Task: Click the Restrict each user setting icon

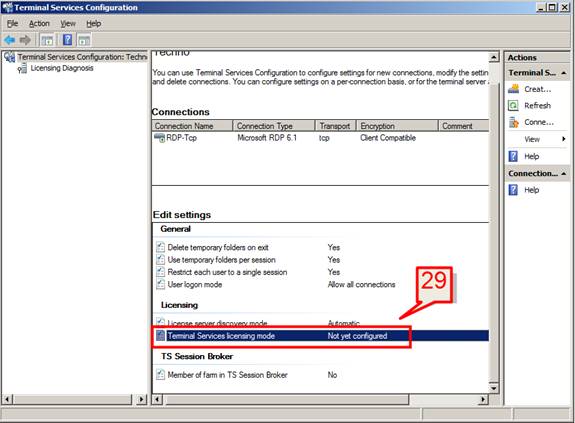Action: tap(160, 272)
